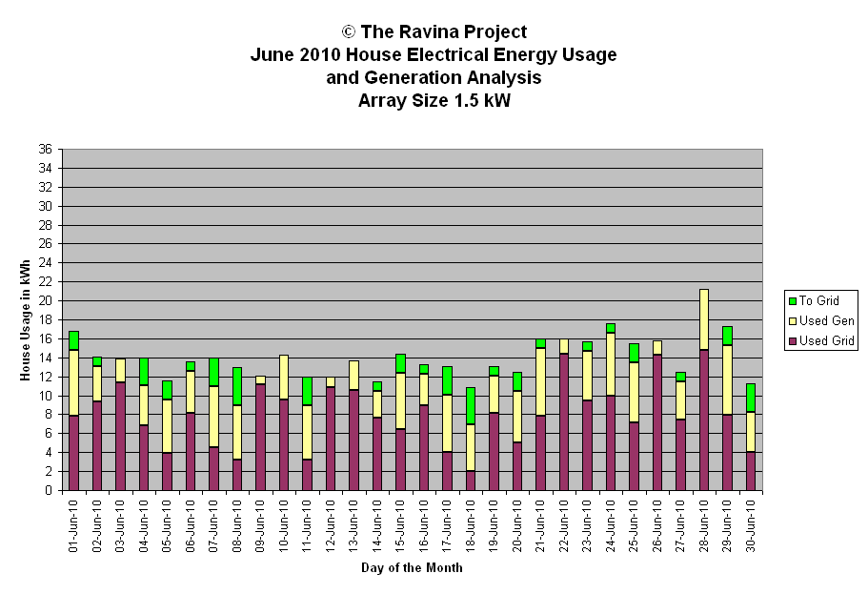Viewport: 868px width, 594px height.
Task: Click the 15-Jun-10 date label
Action: pyautogui.click(x=400, y=526)
